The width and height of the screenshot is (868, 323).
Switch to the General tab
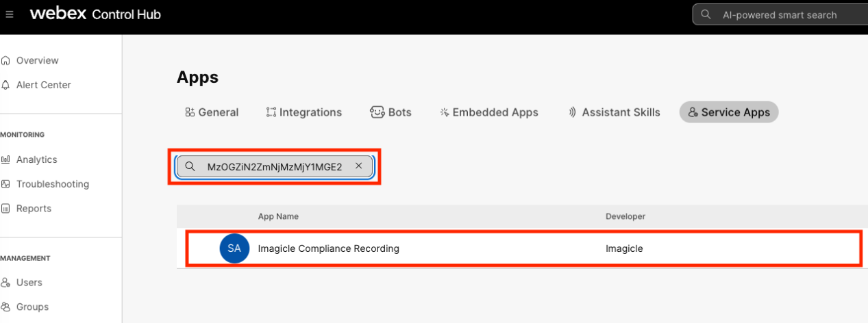coord(212,112)
